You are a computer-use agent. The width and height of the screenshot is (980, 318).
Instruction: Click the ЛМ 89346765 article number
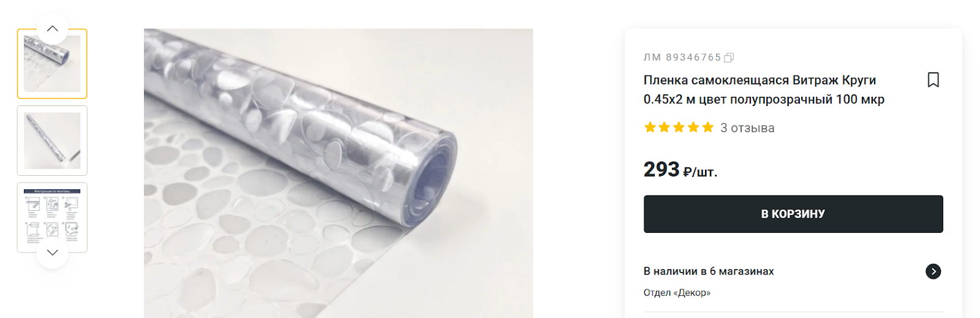pyautogui.click(x=682, y=58)
